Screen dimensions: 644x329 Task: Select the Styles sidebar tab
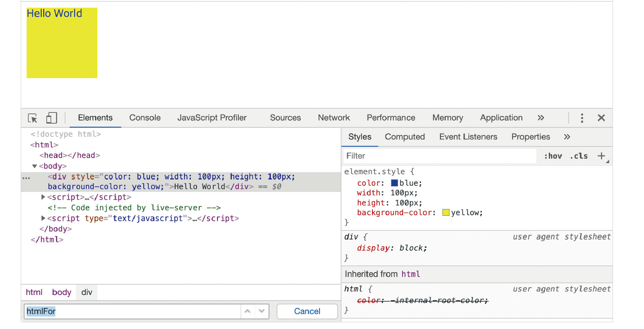click(360, 137)
